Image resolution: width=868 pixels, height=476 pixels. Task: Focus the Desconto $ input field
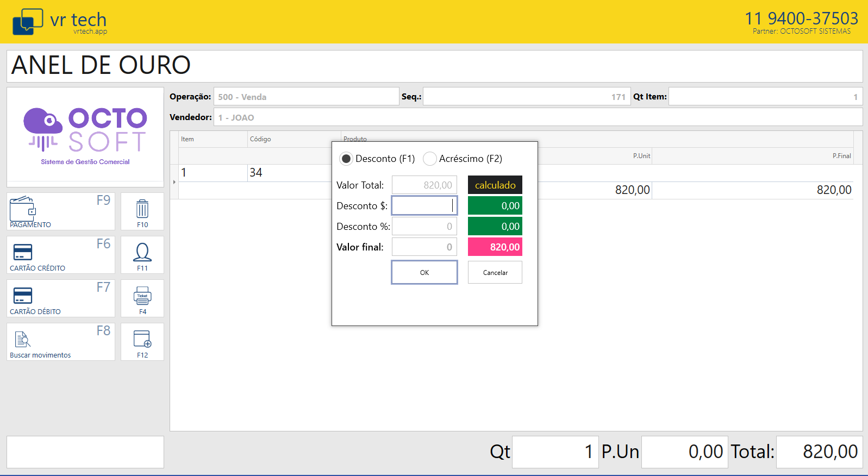[424, 206]
